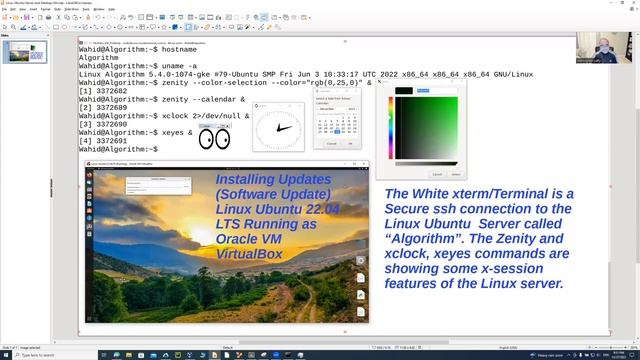The width and height of the screenshot is (640, 360).
Task: Click the Fill Color bucket icon
Action: 34,27
